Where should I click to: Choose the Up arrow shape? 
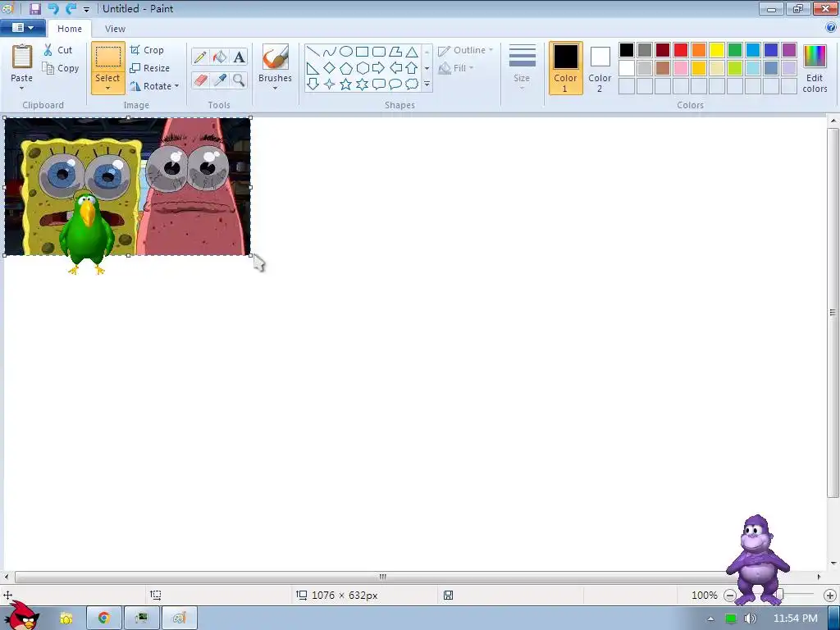pos(412,68)
